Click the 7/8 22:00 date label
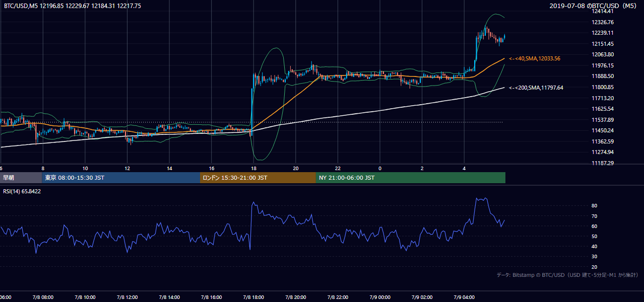This screenshot has height=302, width=644. pyautogui.click(x=338, y=297)
